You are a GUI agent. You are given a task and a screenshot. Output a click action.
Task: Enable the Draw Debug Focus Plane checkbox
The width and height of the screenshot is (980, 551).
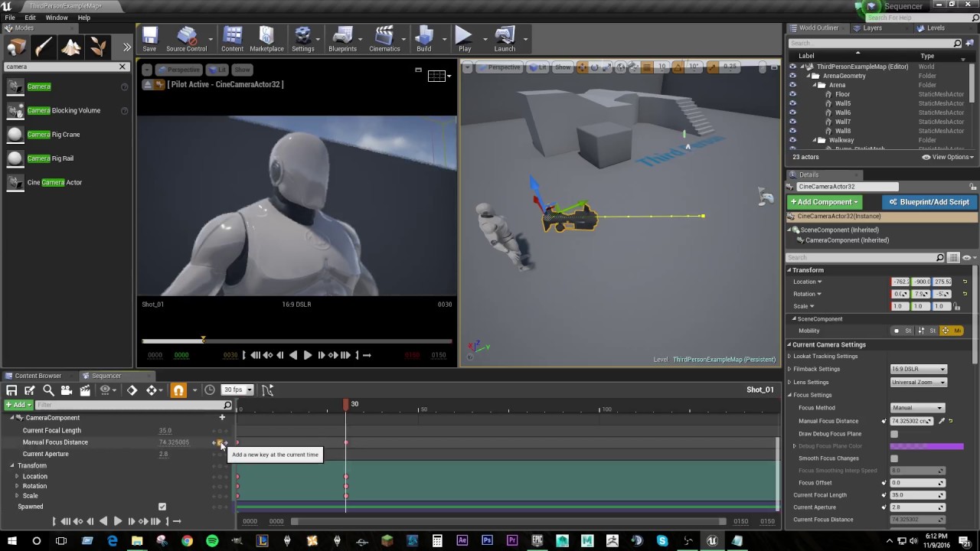pyautogui.click(x=894, y=434)
